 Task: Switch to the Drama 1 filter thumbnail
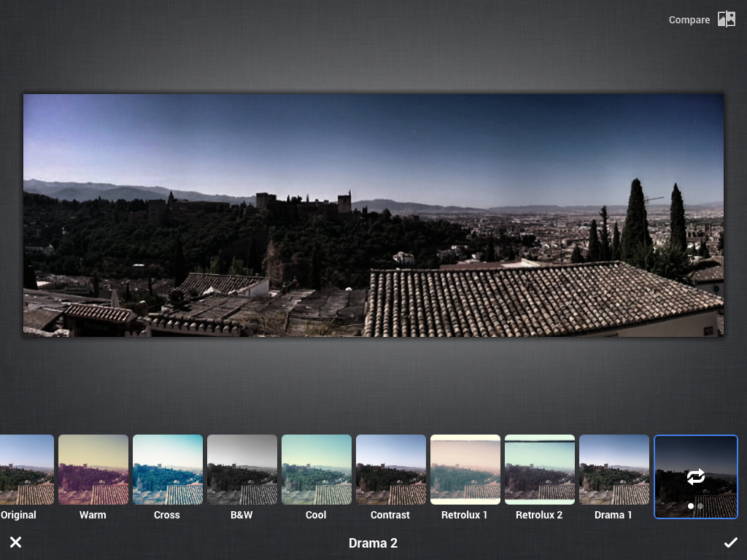pos(614,470)
